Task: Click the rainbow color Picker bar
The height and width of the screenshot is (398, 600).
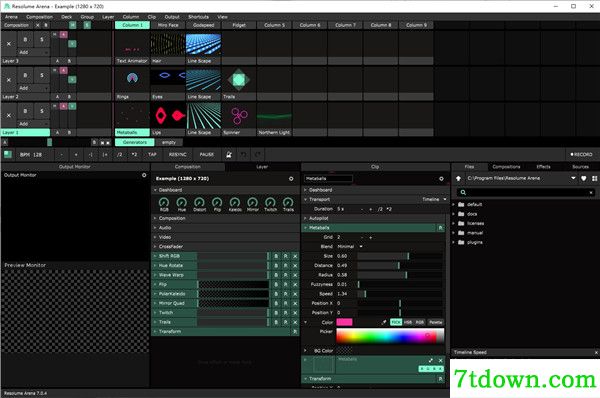Action: click(390, 336)
